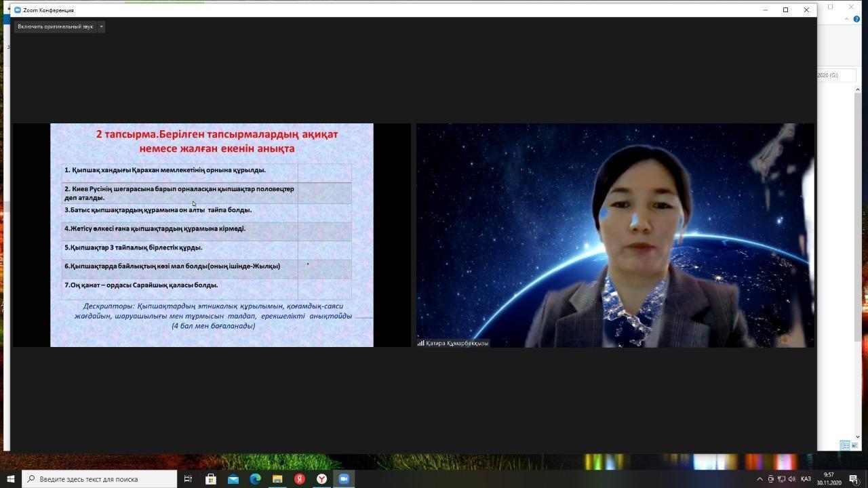Switch keyboard language from КАЗ
Viewport: 868px width, 488px height.
coord(806,479)
